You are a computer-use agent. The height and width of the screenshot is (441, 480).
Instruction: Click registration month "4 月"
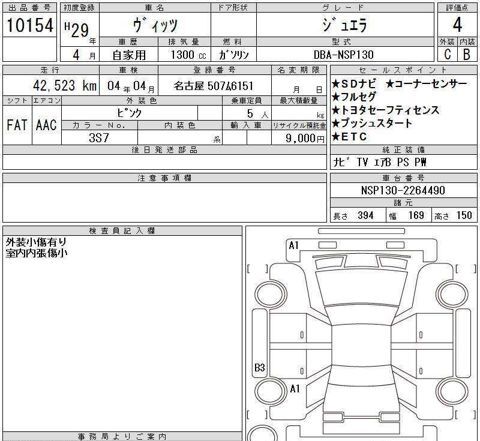coord(84,55)
